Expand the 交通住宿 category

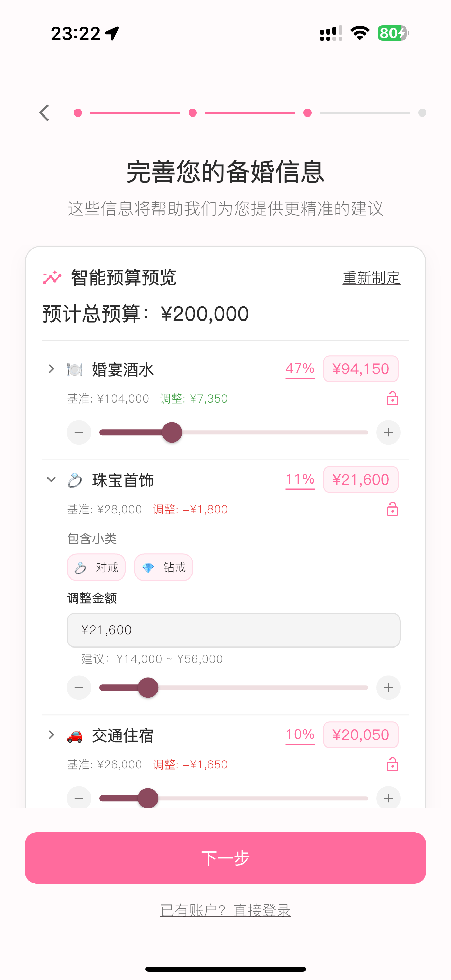click(51, 735)
